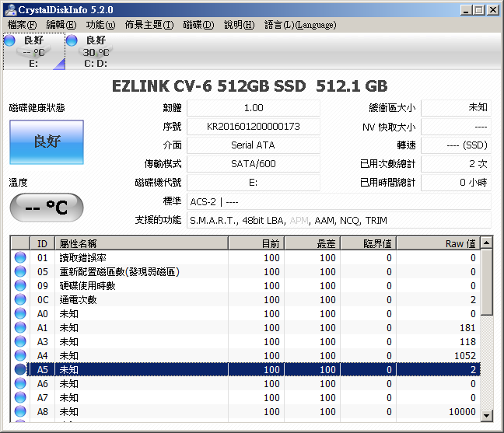Open the 語言(L)(Language) menu

tap(300, 25)
